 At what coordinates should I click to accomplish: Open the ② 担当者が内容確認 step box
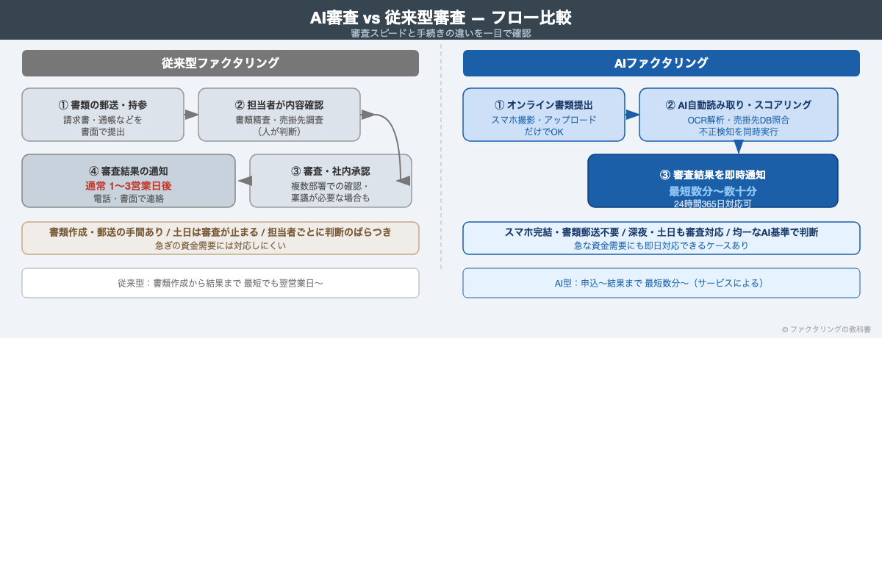[279, 115]
